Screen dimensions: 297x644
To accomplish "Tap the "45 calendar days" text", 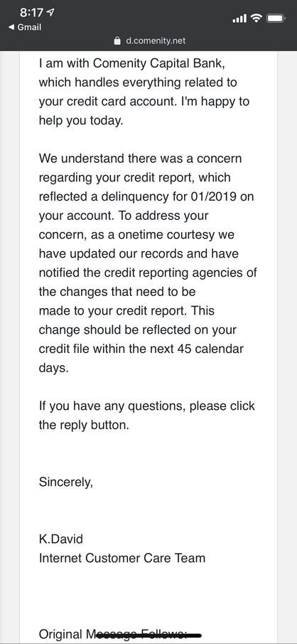I will (141, 359).
